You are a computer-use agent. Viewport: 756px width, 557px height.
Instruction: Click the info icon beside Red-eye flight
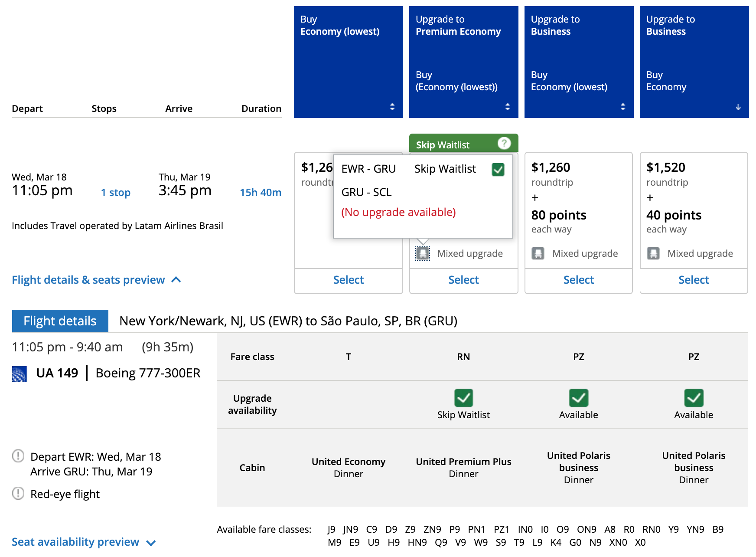18,494
